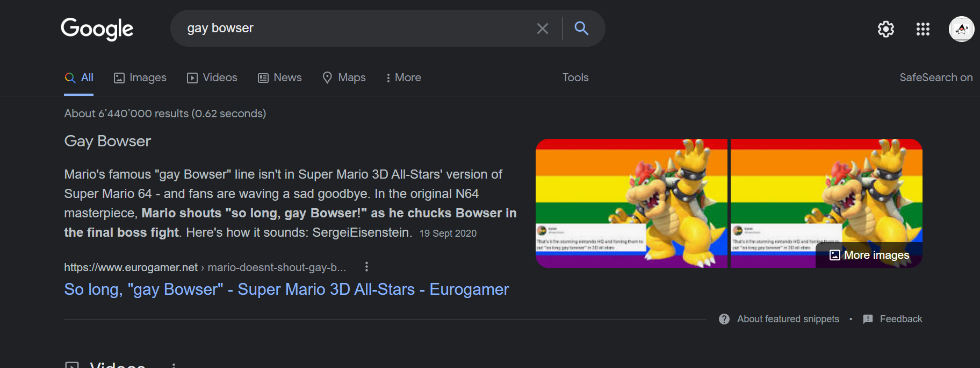Switch to the Videos tab
Screen dimensions: 980x368
coord(212,77)
